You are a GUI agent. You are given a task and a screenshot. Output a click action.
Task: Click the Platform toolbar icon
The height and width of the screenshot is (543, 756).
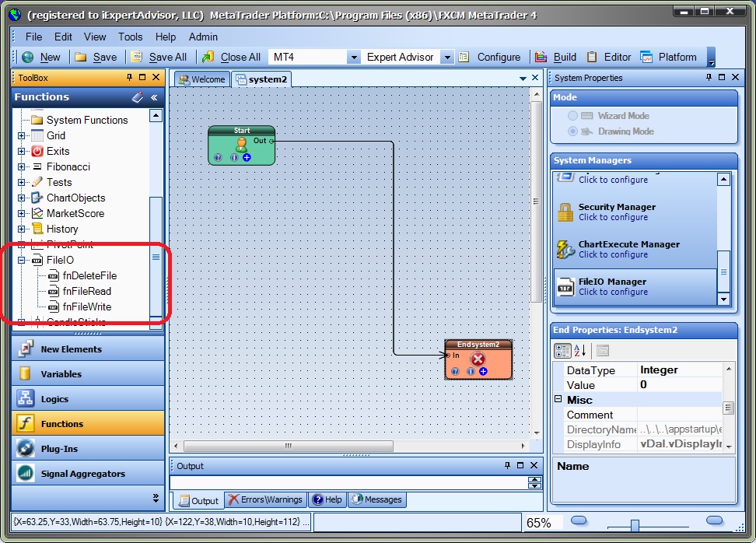[x=646, y=57]
